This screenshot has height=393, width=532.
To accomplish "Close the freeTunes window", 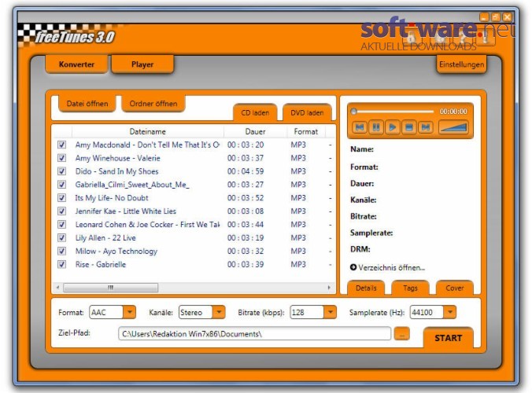I will [508, 17].
